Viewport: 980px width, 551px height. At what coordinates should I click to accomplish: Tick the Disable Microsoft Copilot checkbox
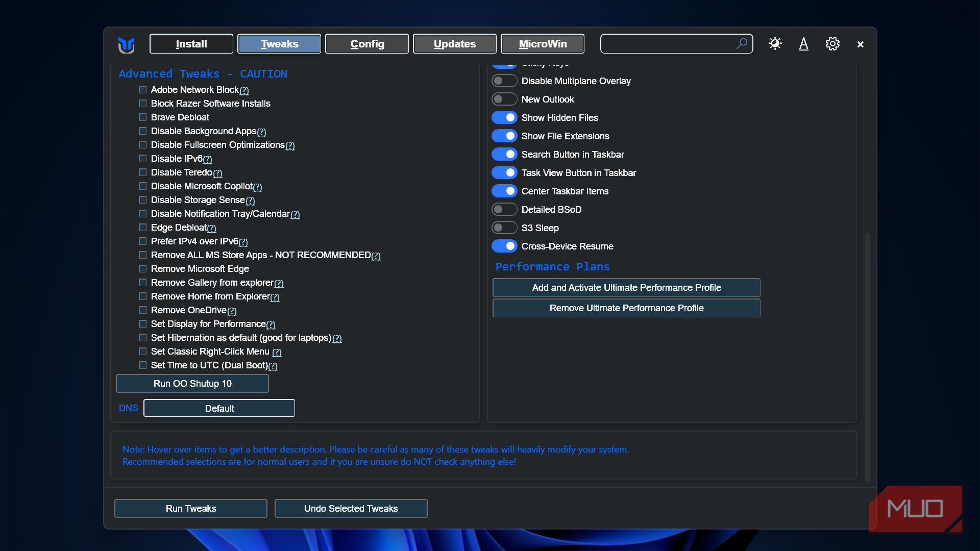(143, 186)
